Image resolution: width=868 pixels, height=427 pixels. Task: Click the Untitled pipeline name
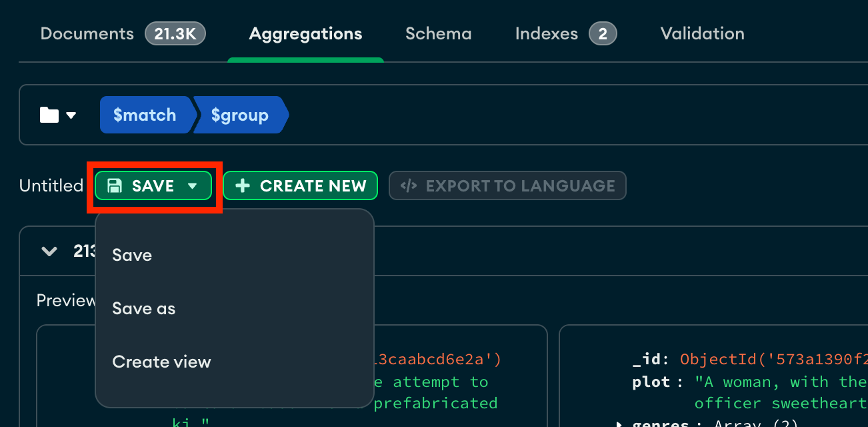coord(51,185)
